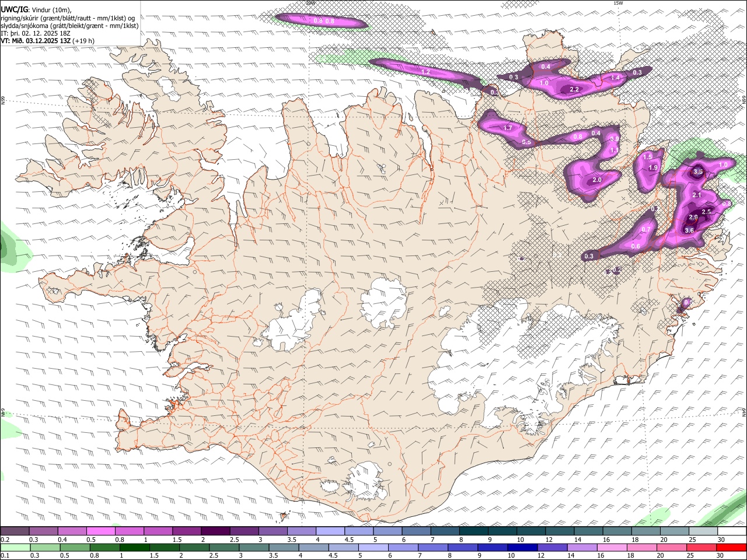Select the 'Vindur (10m),' header text
This screenshot has width=747, height=560.
(x=52, y=10)
